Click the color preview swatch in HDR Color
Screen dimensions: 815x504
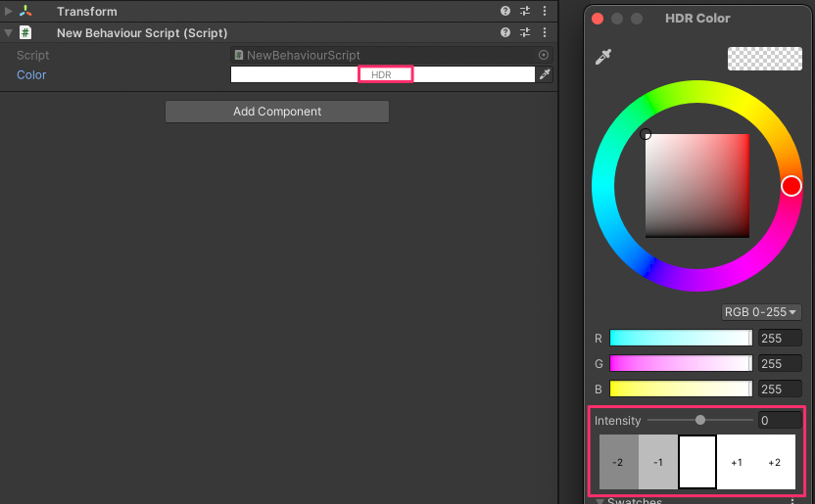[765, 59]
